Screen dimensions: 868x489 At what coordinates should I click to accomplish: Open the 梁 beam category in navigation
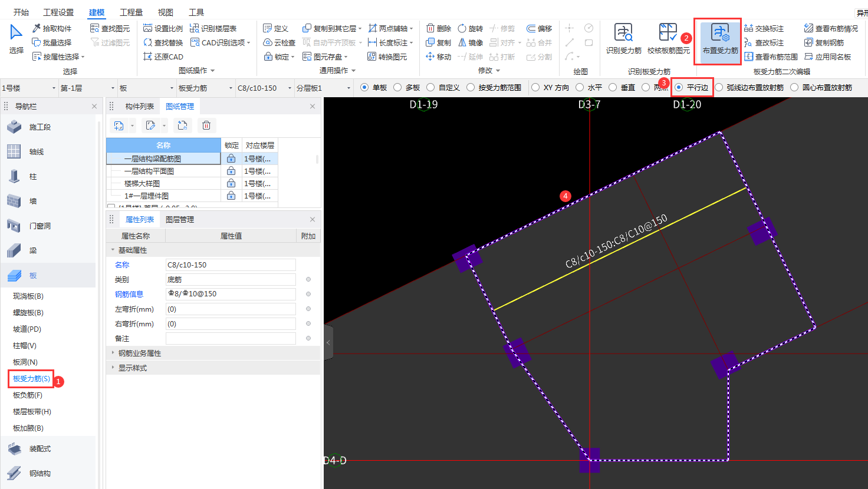pyautogui.click(x=48, y=250)
